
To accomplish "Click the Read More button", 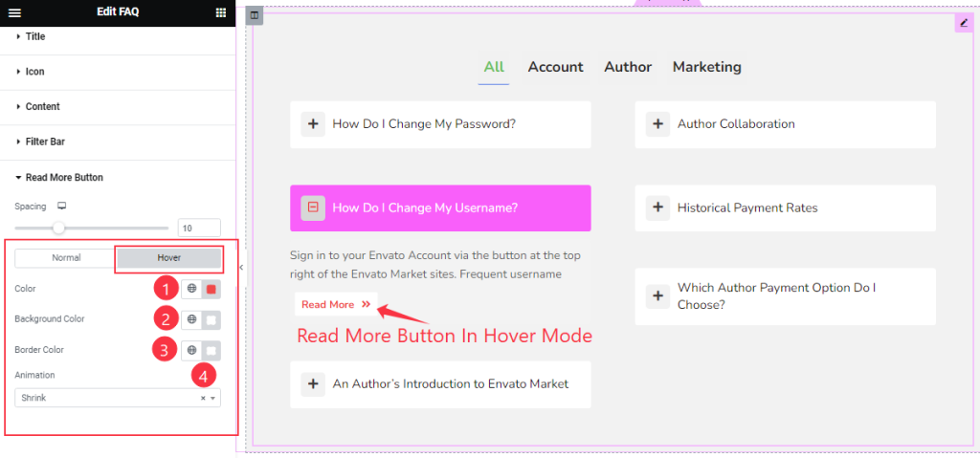I will tap(336, 304).
